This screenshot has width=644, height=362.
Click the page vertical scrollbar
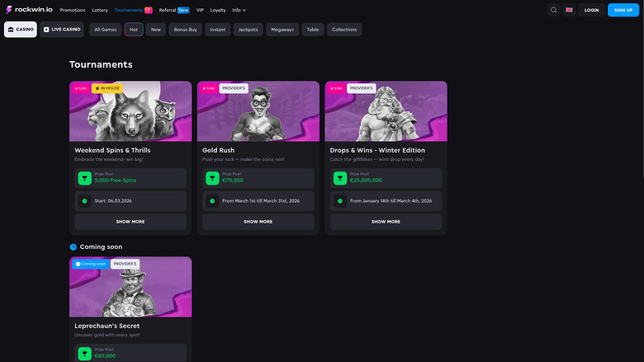[x=642, y=90]
